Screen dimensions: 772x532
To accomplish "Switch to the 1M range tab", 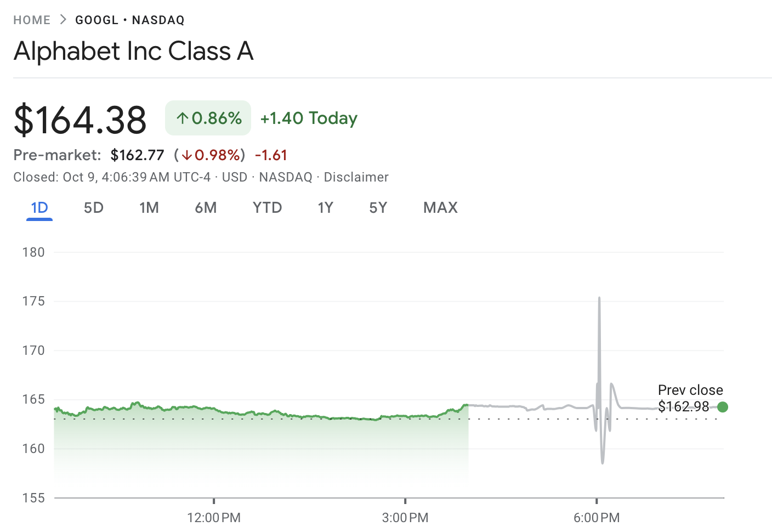I will [x=149, y=208].
